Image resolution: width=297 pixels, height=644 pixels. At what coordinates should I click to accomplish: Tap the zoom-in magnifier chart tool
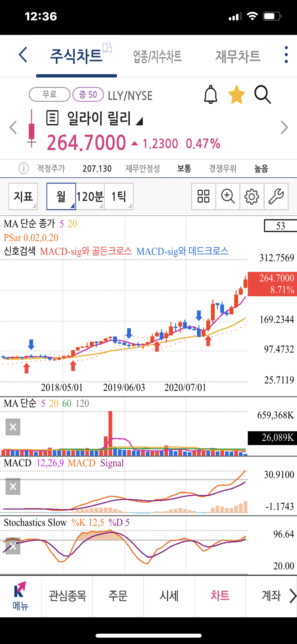(x=228, y=196)
